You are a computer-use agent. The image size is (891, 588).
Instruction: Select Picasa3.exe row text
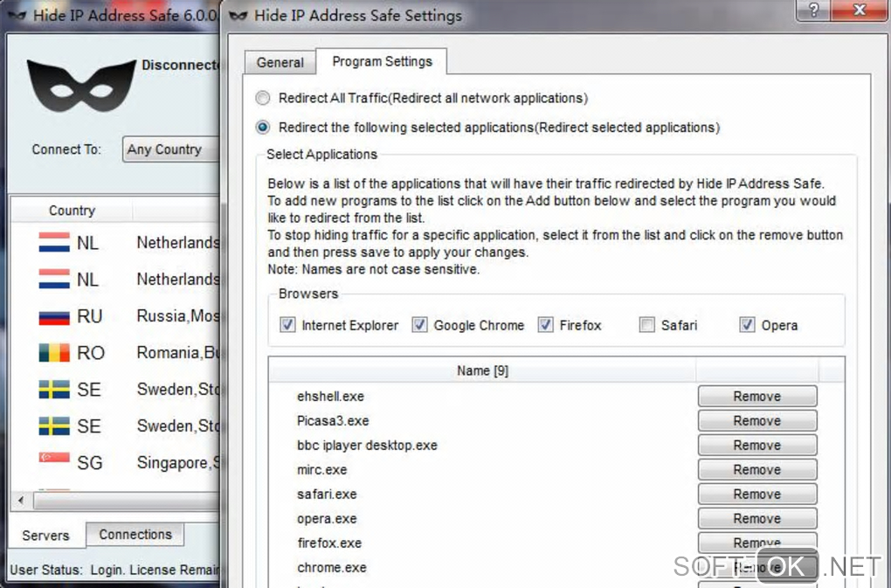pos(333,420)
